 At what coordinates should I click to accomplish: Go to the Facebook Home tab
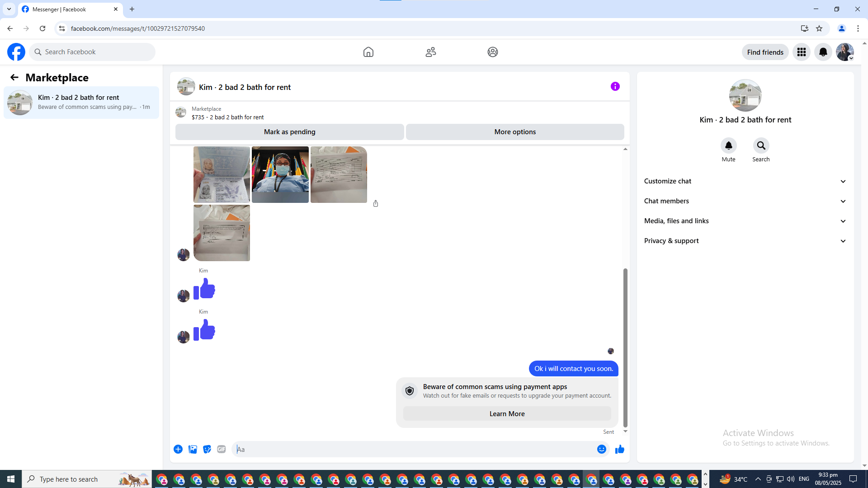368,52
